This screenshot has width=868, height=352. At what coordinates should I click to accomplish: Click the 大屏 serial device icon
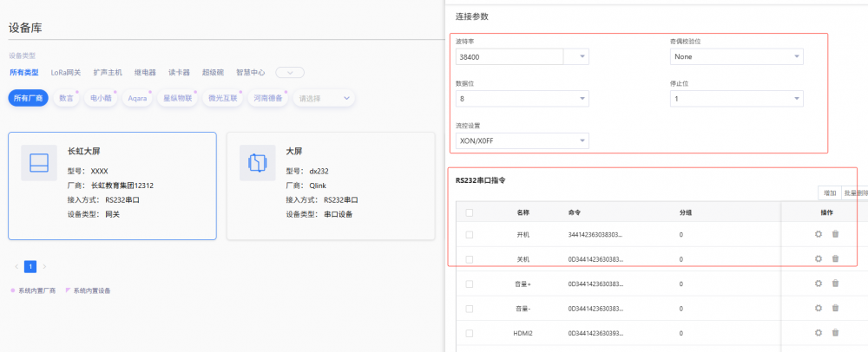[x=257, y=163]
